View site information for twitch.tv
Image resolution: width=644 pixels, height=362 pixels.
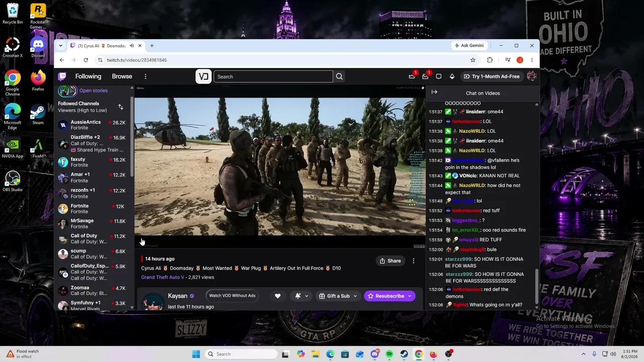pos(100,60)
